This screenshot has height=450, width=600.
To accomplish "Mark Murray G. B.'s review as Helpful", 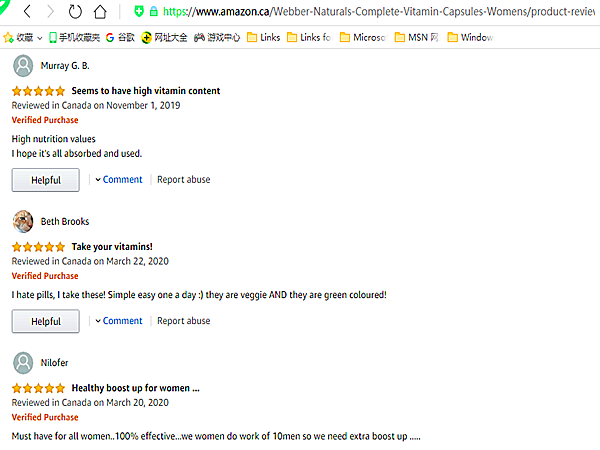I will 45,180.
